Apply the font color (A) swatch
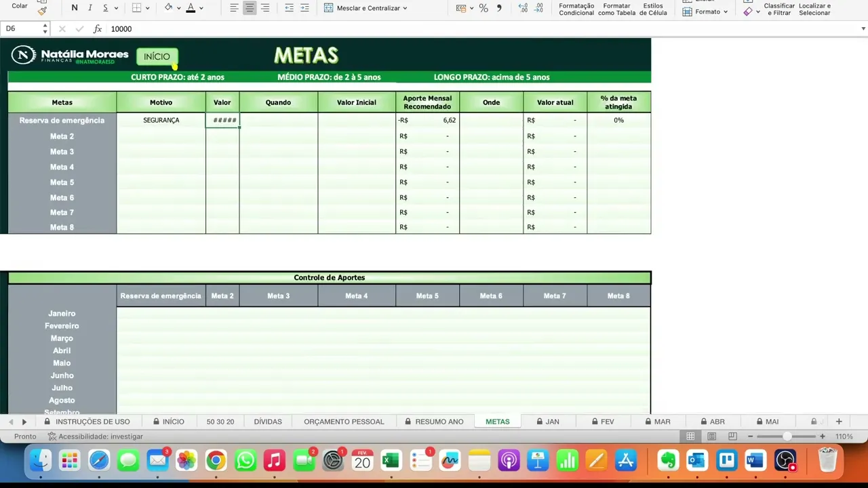The height and width of the screenshot is (488, 868). (191, 8)
